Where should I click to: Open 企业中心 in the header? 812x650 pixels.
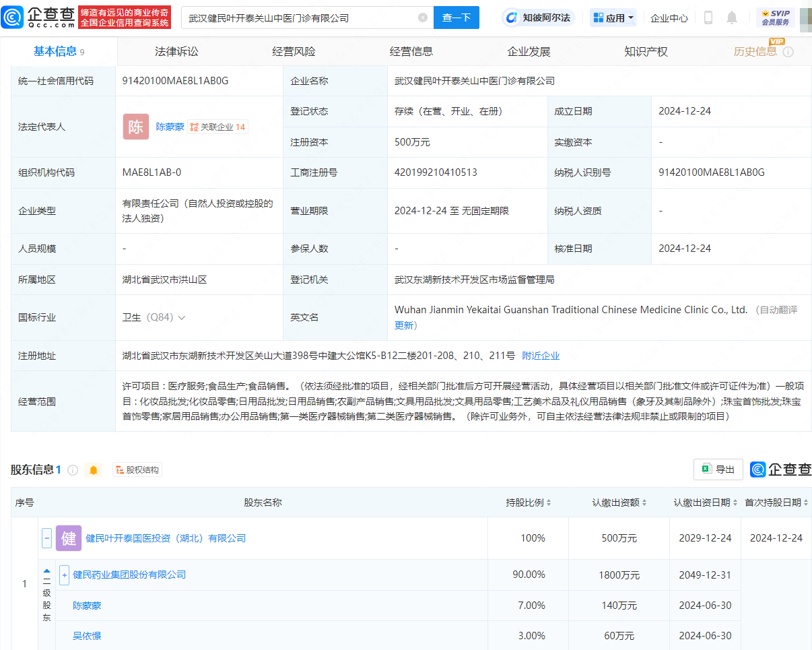coord(669,18)
